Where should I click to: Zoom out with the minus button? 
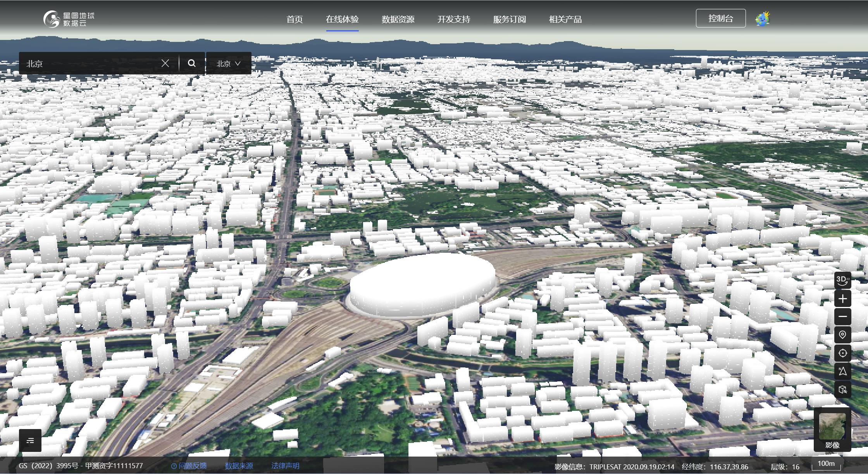pyautogui.click(x=842, y=317)
